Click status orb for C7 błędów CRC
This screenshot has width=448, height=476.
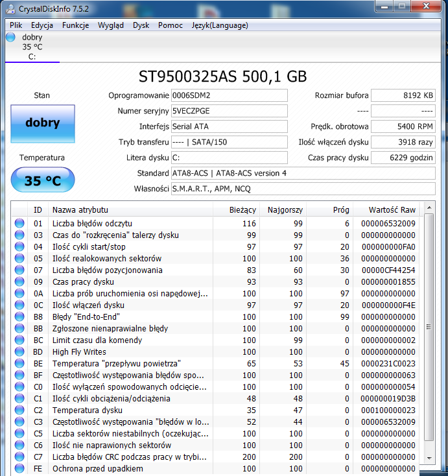pyautogui.click(x=19, y=457)
